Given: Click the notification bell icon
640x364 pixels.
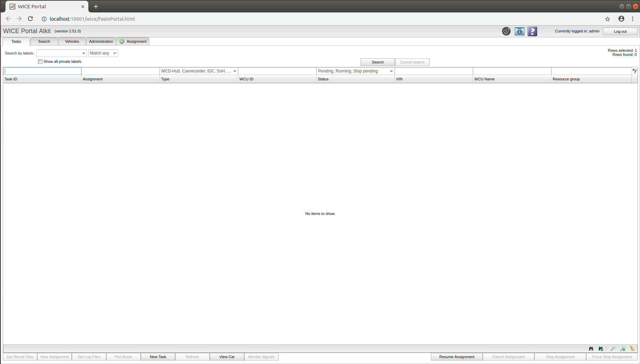Looking at the screenshot, I should click(x=506, y=31).
